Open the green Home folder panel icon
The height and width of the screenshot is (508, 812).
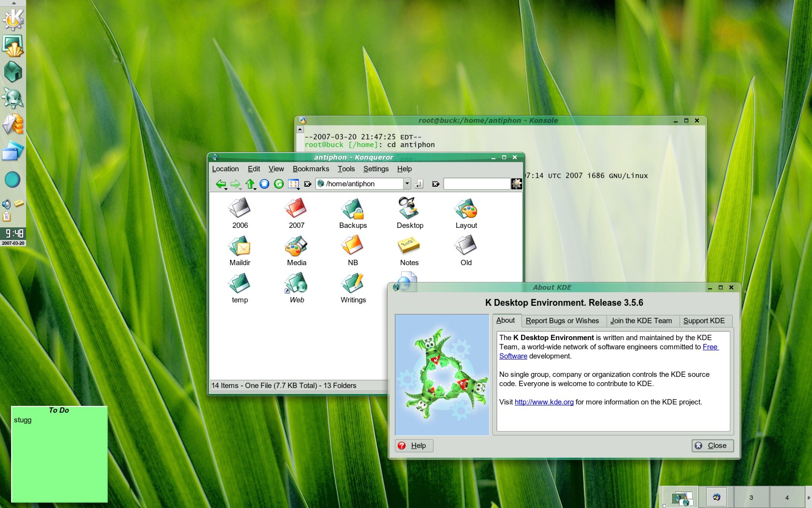point(13,72)
